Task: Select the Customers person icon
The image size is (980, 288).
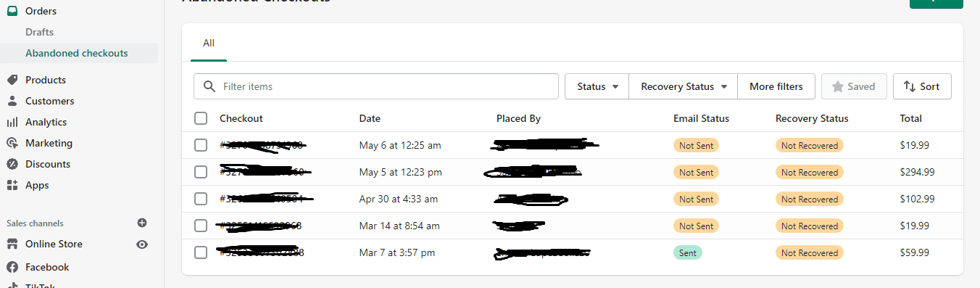Action: (x=12, y=101)
